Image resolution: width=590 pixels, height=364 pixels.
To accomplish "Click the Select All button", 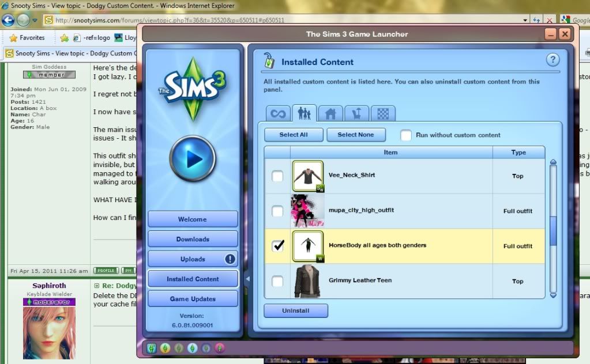I will click(x=294, y=135).
